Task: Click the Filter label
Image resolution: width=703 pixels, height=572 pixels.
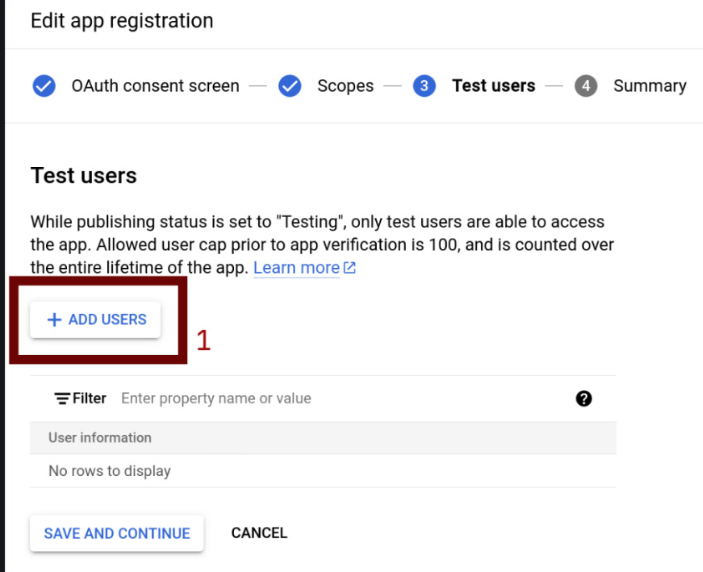Action: (89, 398)
